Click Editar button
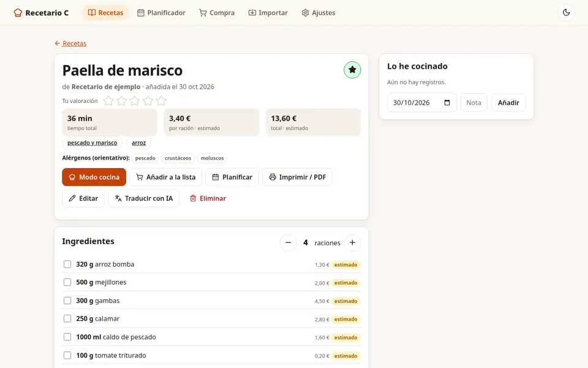The width and height of the screenshot is (588, 368). click(83, 198)
